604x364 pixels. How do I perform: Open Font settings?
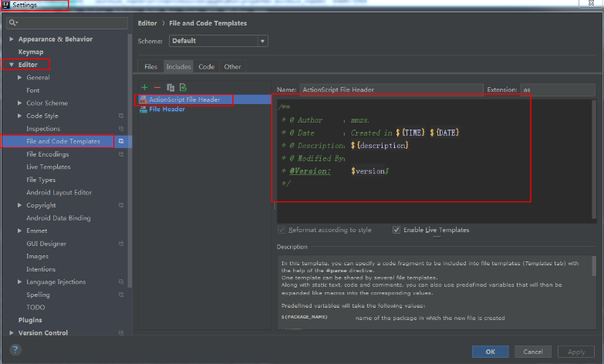coord(33,90)
